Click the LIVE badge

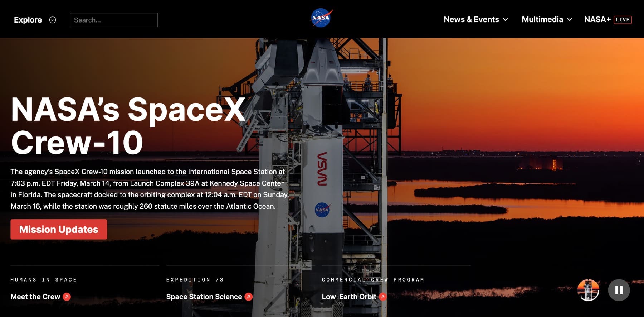pyautogui.click(x=623, y=20)
